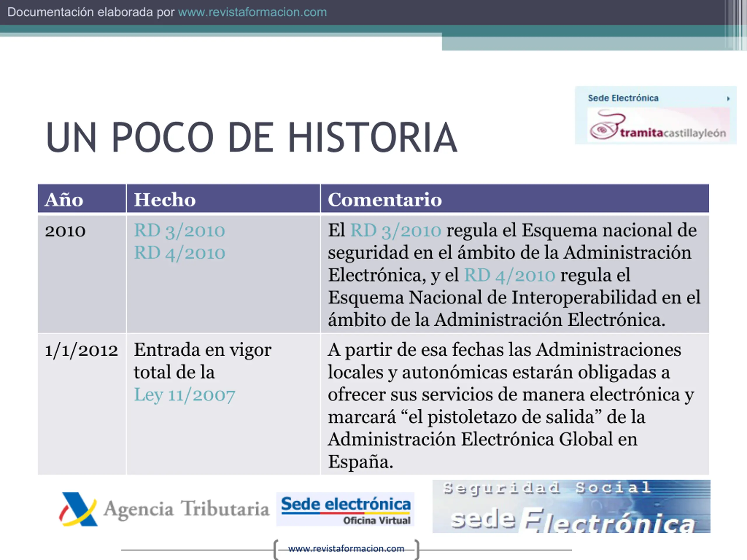Image resolution: width=747 pixels, height=560 pixels.
Task: Open RD 4/2010 link in Hecho column
Action: pos(179,253)
